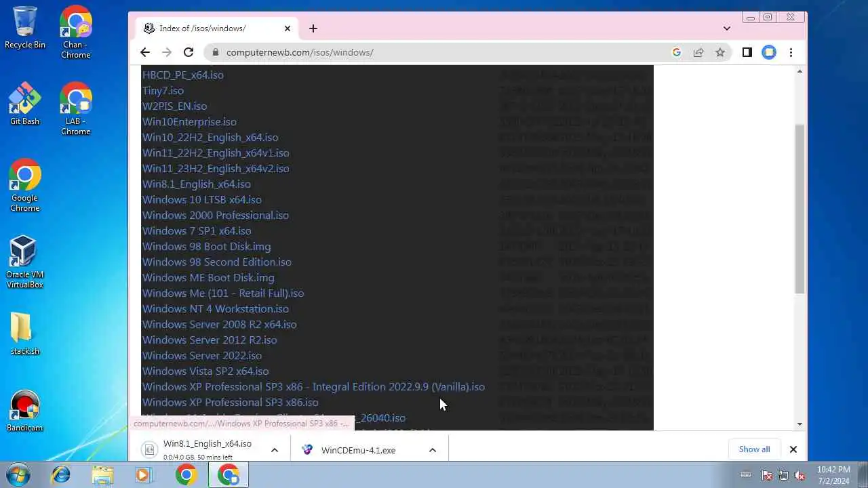This screenshot has width=868, height=488.
Task: Open Internet Explorer from taskbar
Action: point(61,474)
